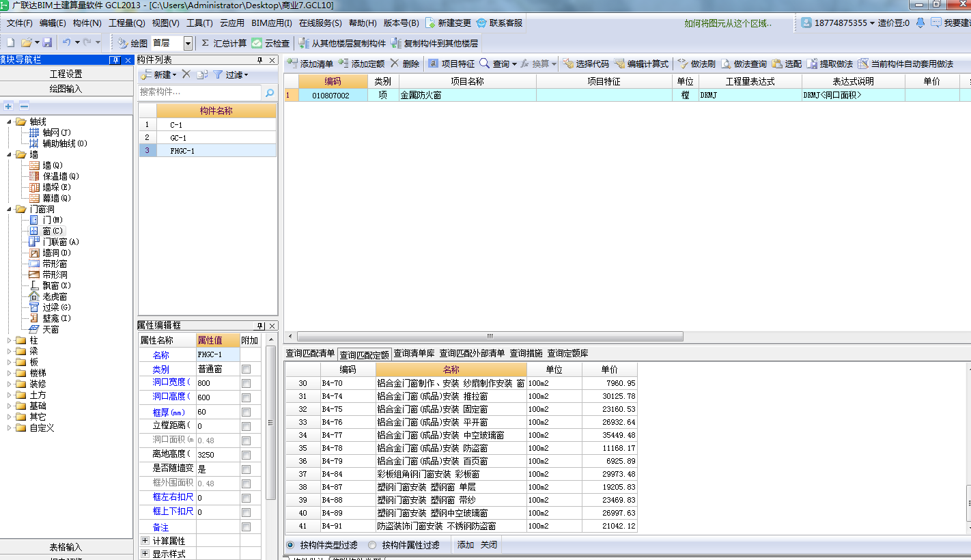Open the BIM应用(I) menu
Image resolution: width=971 pixels, height=560 pixels.
click(272, 23)
